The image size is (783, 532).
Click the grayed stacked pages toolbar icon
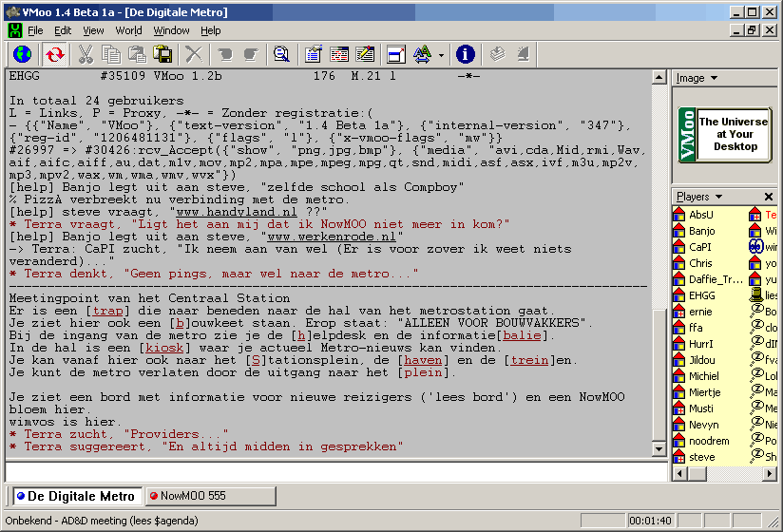point(497,54)
